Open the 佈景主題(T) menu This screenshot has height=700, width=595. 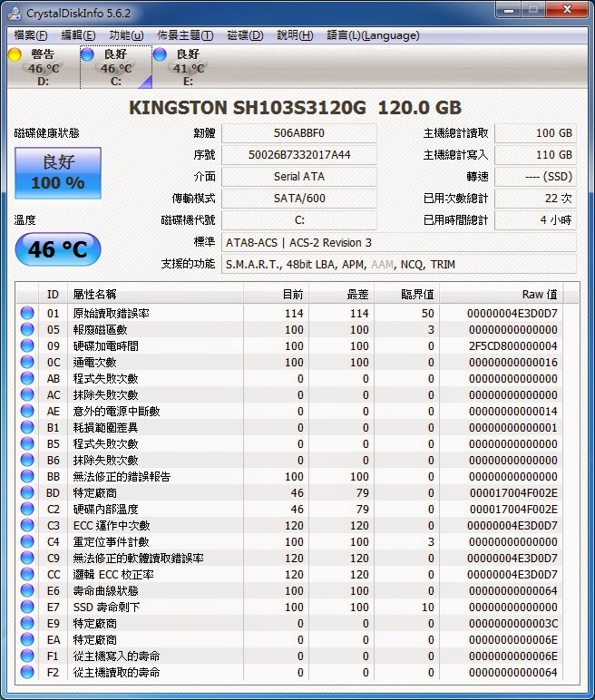point(185,34)
